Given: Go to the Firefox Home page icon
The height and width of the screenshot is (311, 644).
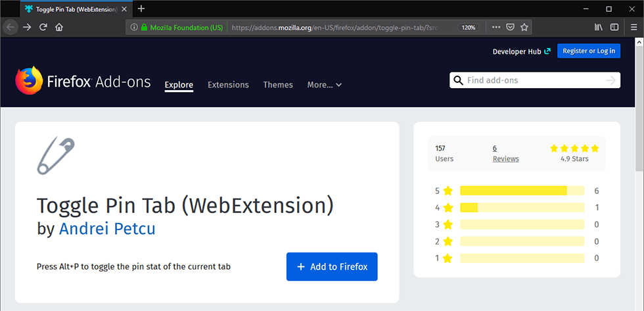Looking at the screenshot, I should pyautogui.click(x=59, y=28).
